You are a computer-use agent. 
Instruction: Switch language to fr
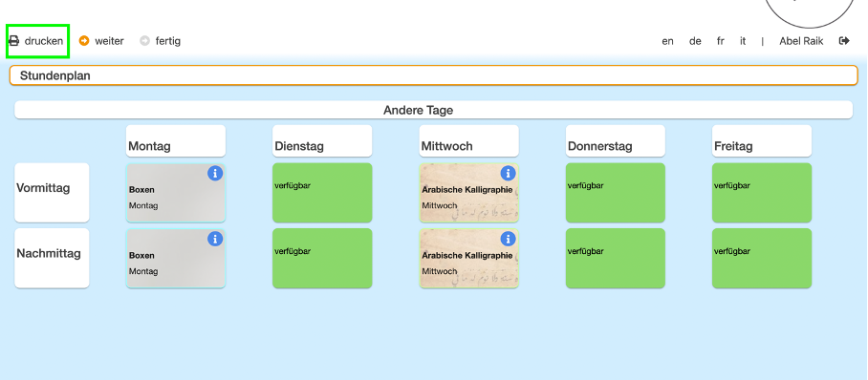pyautogui.click(x=720, y=41)
